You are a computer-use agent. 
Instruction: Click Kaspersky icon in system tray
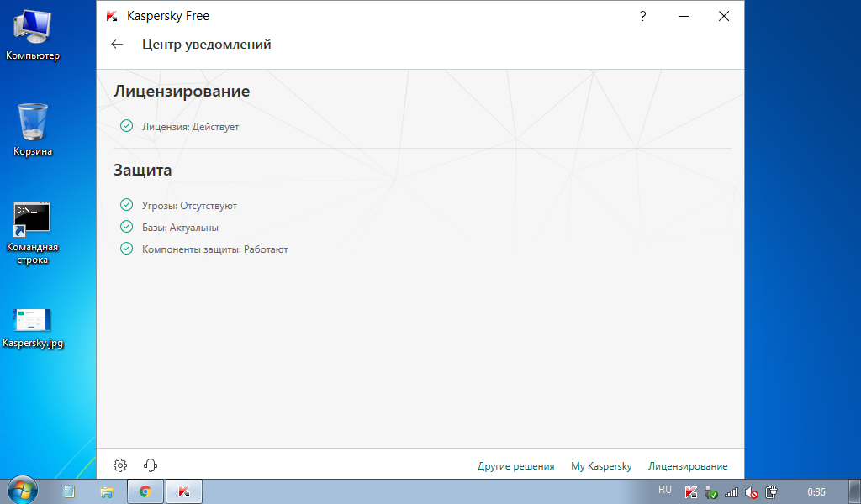pyautogui.click(x=691, y=492)
